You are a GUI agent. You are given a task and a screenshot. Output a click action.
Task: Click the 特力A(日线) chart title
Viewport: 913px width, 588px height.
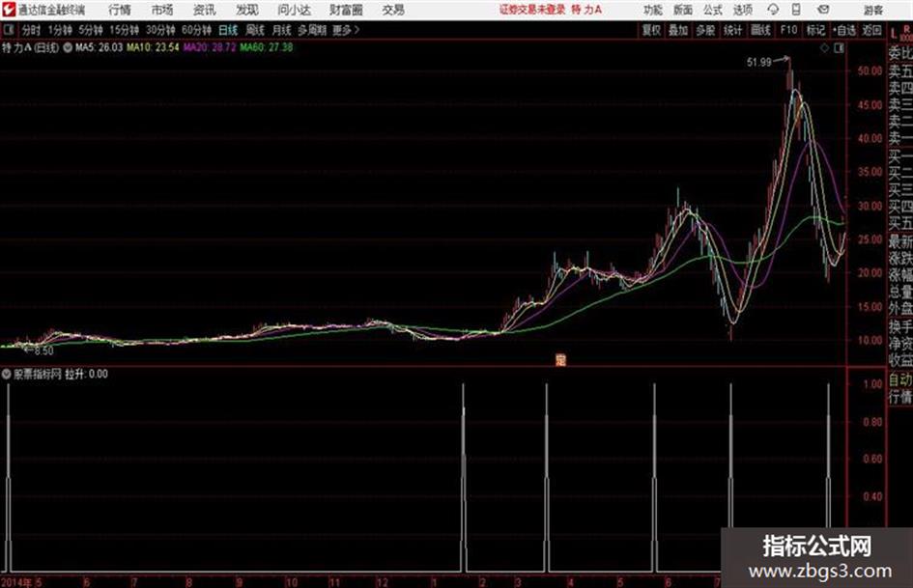tap(30, 47)
